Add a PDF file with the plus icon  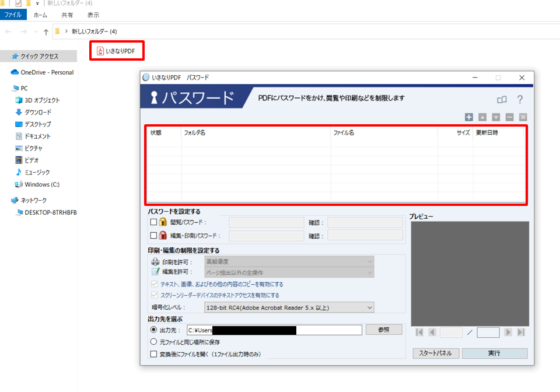pos(469,117)
